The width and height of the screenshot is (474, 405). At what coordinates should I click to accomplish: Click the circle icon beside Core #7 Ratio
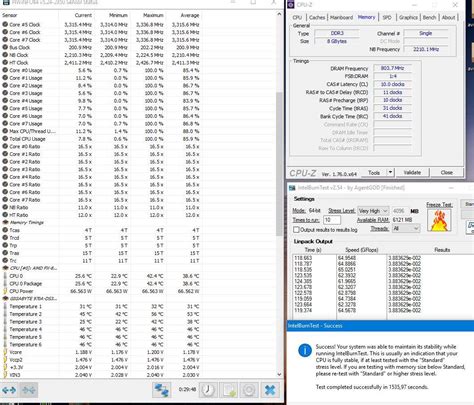5,200
